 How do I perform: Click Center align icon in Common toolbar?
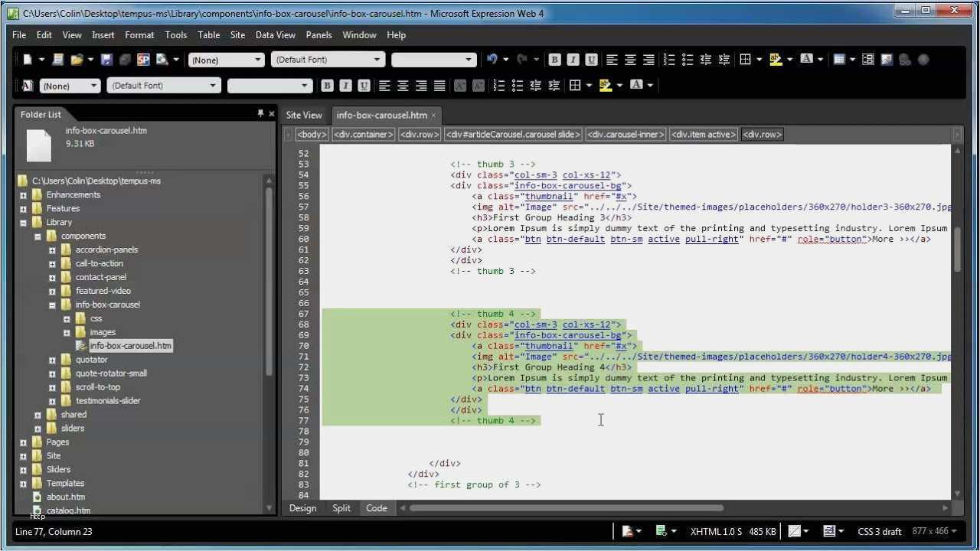tap(630, 60)
